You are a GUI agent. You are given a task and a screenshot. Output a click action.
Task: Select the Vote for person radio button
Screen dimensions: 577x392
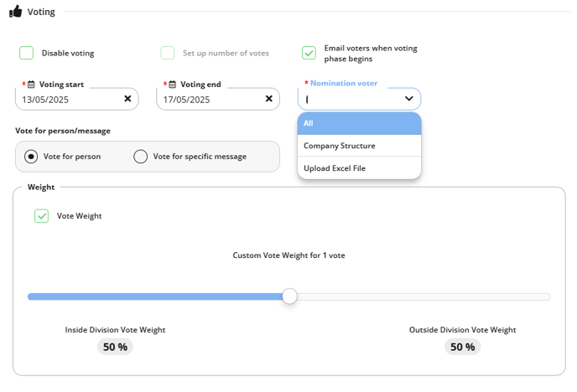pyautogui.click(x=31, y=157)
